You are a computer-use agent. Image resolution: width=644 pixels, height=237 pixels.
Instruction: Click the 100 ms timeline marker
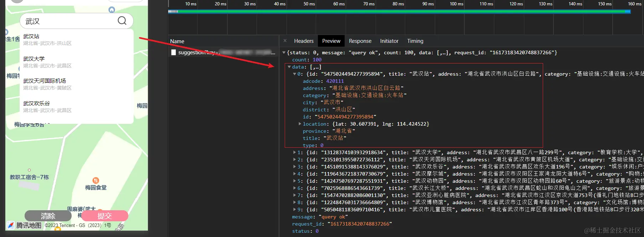(x=456, y=4)
